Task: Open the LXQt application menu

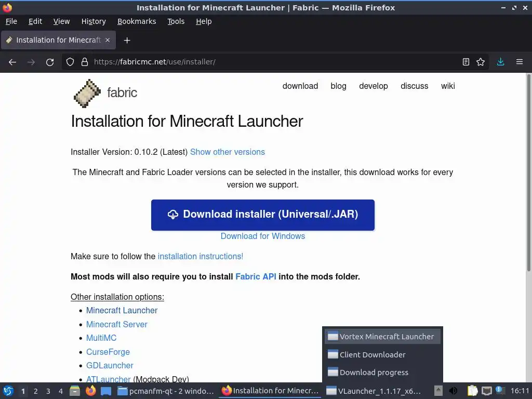Action: coord(8,391)
